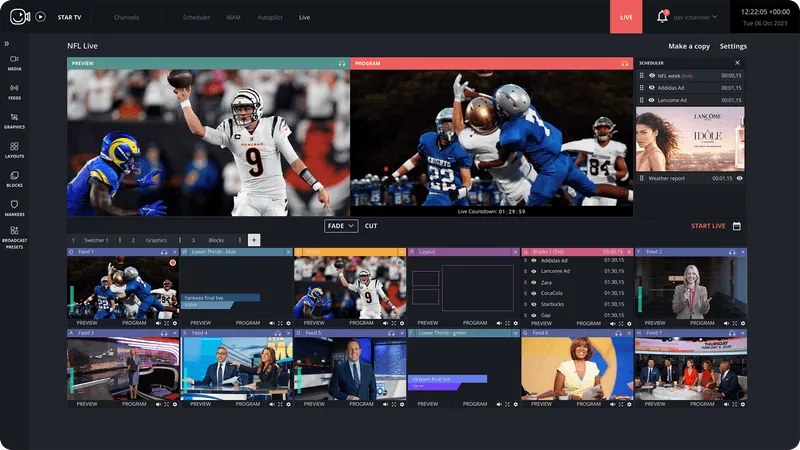The image size is (800, 450).
Task: Open the Autopilot menu
Action: click(x=270, y=17)
